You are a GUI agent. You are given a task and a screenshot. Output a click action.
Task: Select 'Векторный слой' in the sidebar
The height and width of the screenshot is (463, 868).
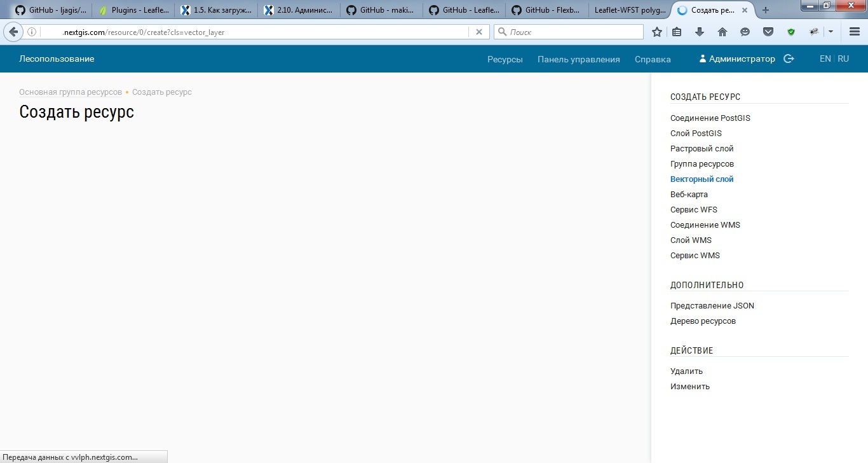702,179
